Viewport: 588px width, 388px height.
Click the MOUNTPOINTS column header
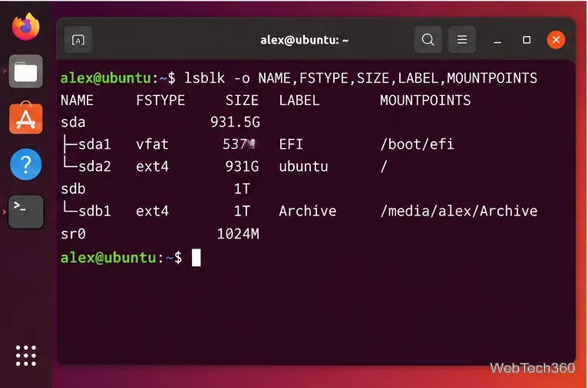click(x=425, y=100)
